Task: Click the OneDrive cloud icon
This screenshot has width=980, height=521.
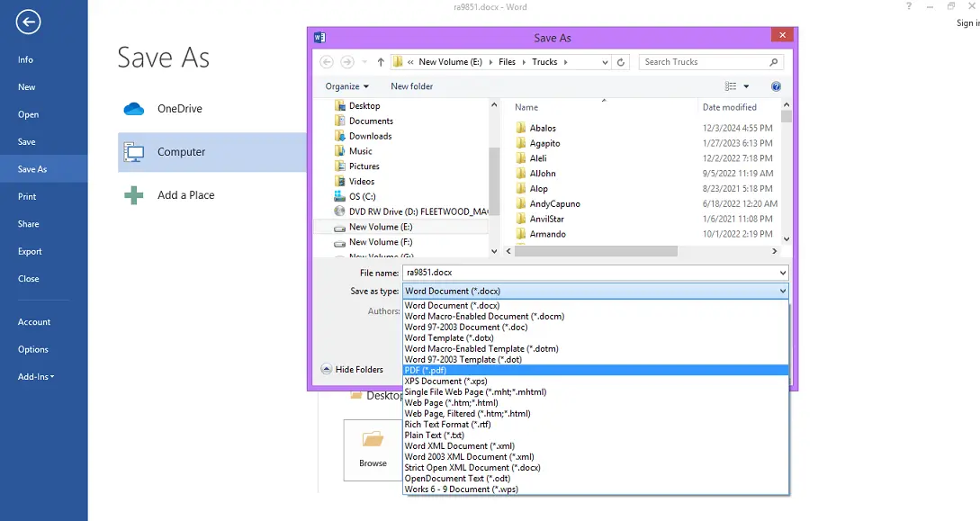Action: pos(134,109)
